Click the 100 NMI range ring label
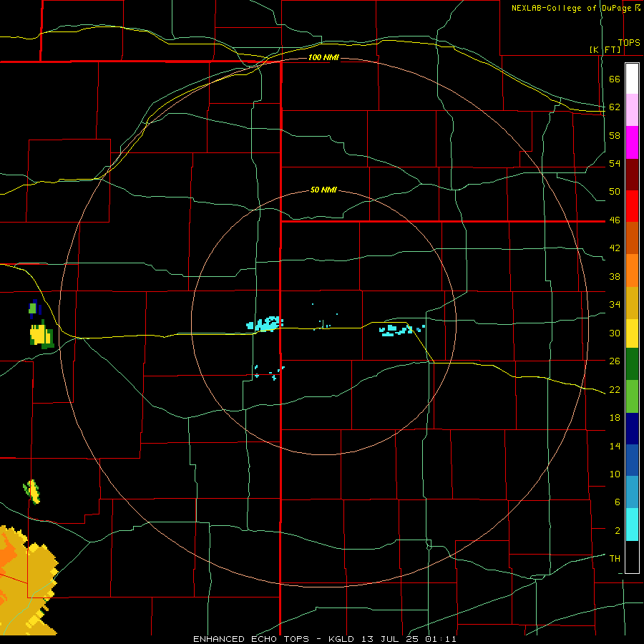644x644 pixels. (323, 57)
